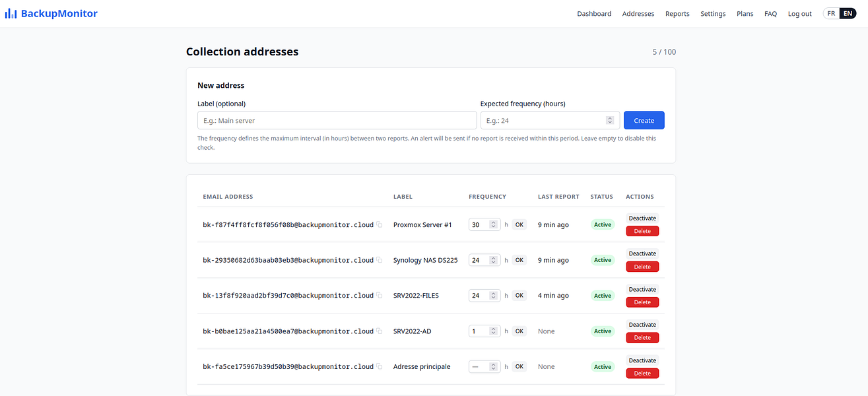Deactivate the Adresse principale address
This screenshot has height=396, width=868.
642,360
